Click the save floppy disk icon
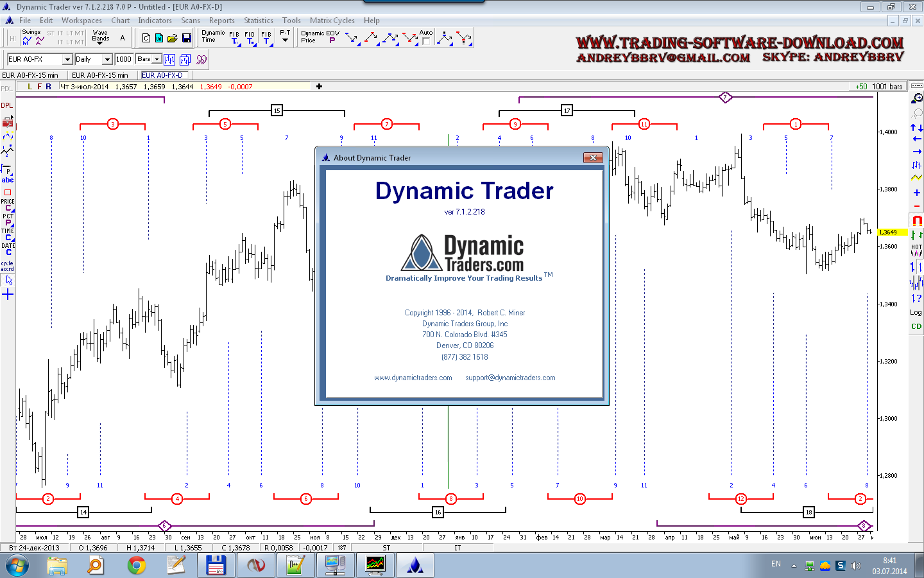This screenshot has height=578, width=924. click(x=186, y=39)
